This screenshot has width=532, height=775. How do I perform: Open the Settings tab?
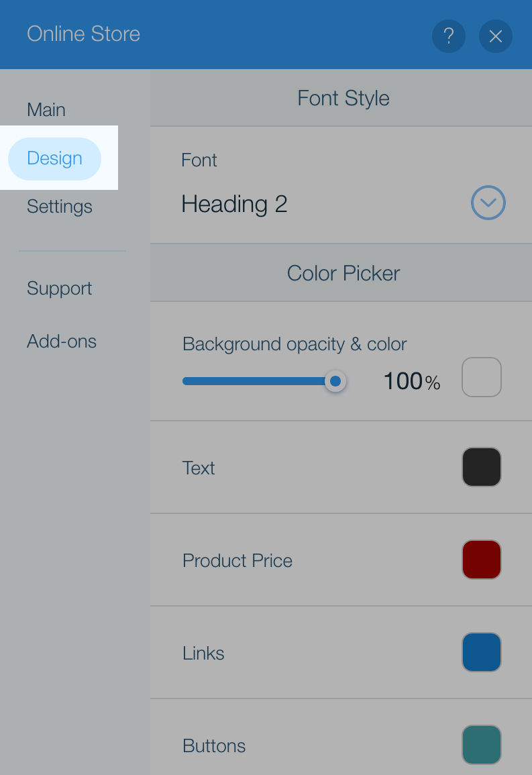60,207
